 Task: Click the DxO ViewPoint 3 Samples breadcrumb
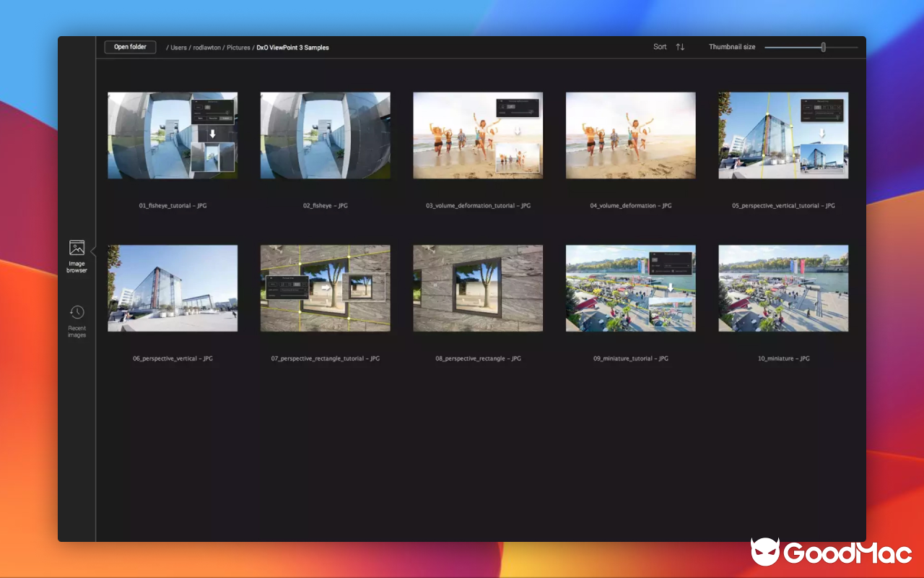tap(291, 47)
